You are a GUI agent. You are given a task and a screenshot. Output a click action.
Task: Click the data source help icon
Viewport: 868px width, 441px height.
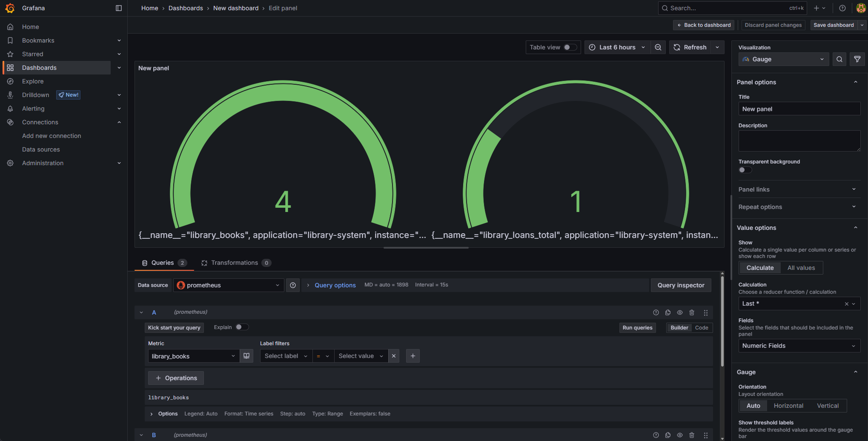point(293,285)
